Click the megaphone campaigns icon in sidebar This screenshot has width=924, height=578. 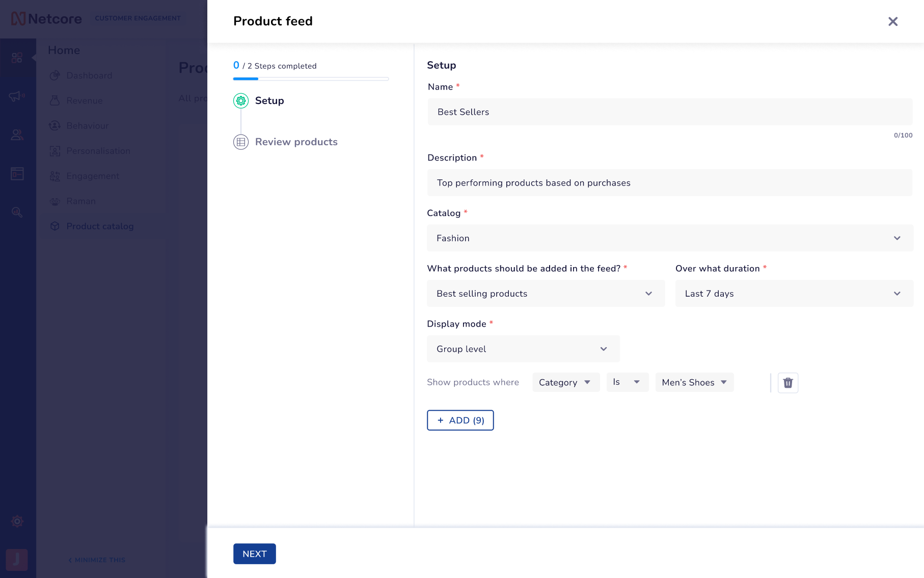(17, 96)
